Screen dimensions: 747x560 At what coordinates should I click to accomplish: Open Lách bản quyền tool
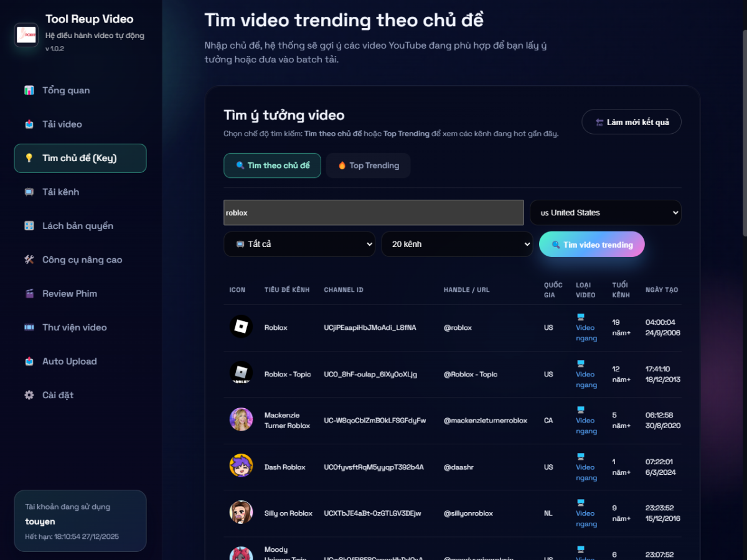coord(77,226)
